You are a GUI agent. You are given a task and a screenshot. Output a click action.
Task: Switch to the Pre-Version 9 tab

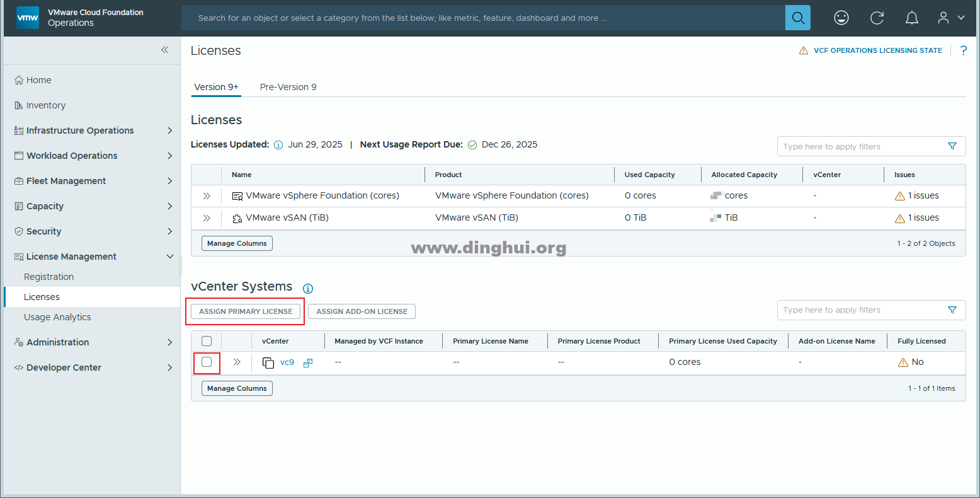click(x=288, y=87)
